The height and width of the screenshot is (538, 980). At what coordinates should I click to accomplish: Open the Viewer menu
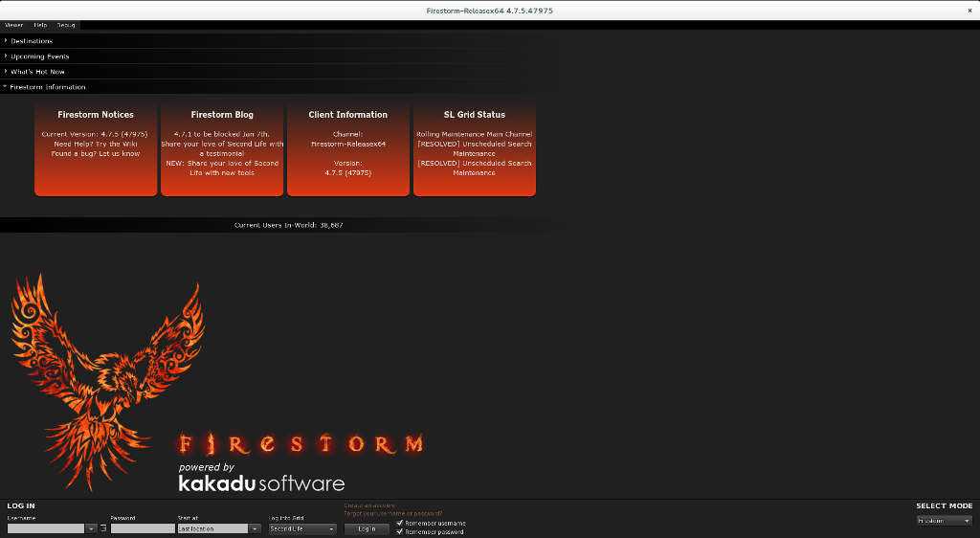pos(13,25)
